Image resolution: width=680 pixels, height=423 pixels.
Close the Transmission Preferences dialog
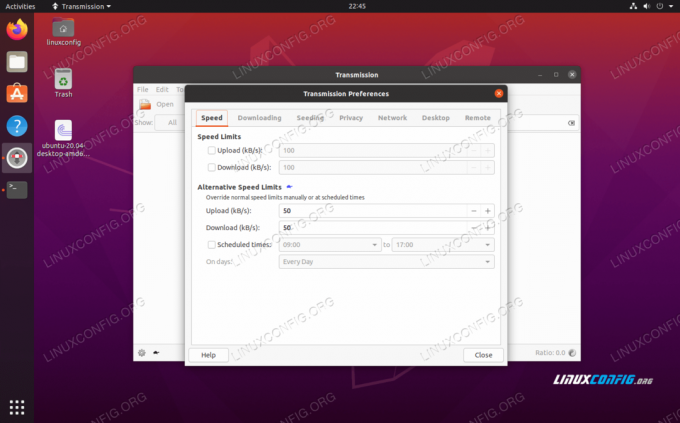coord(499,93)
